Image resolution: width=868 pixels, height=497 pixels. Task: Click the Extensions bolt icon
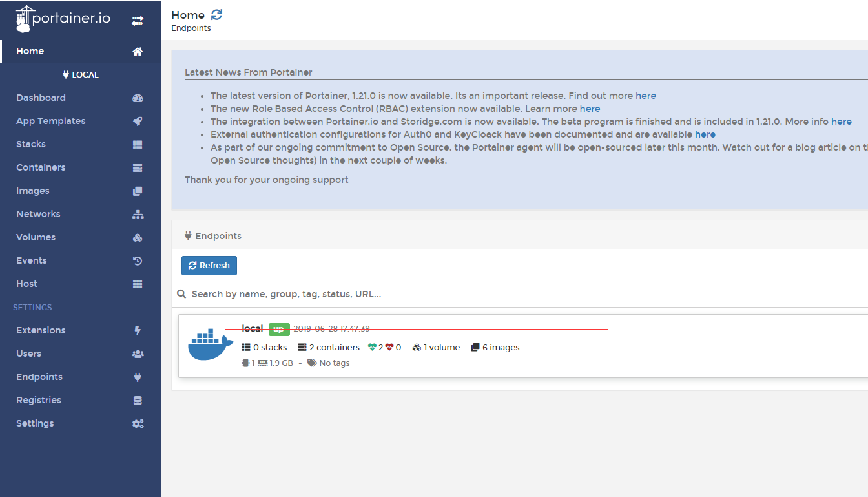137,331
